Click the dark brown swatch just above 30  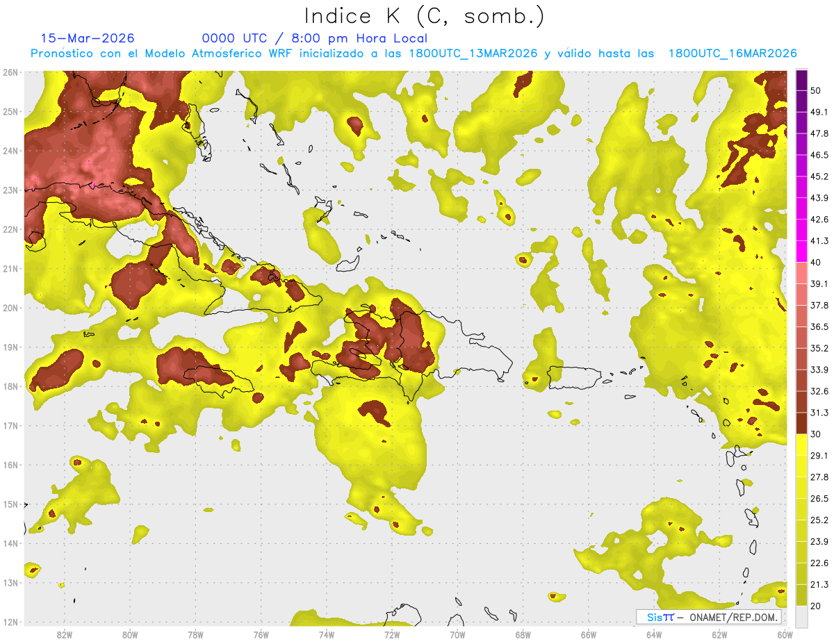[x=802, y=423]
